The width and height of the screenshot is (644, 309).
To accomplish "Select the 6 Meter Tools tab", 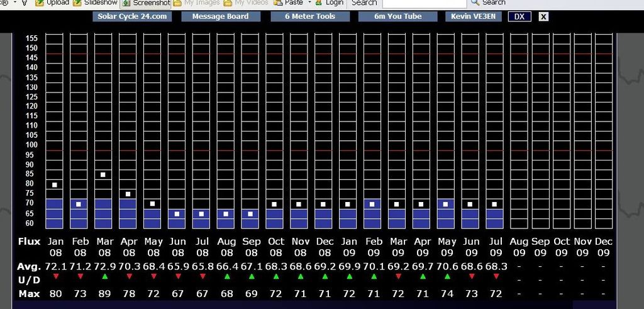I will pos(310,16).
